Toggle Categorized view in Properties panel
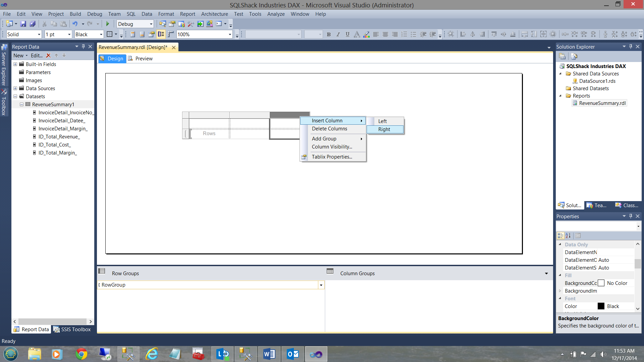 coord(560,236)
